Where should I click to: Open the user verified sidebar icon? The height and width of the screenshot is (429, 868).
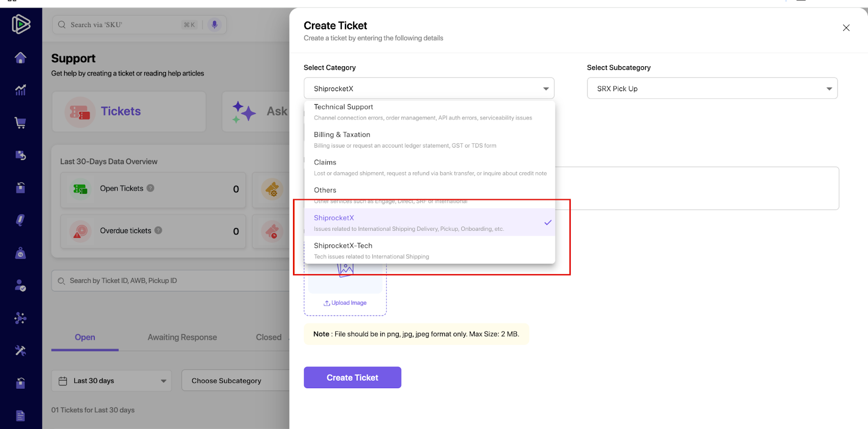pos(21,286)
